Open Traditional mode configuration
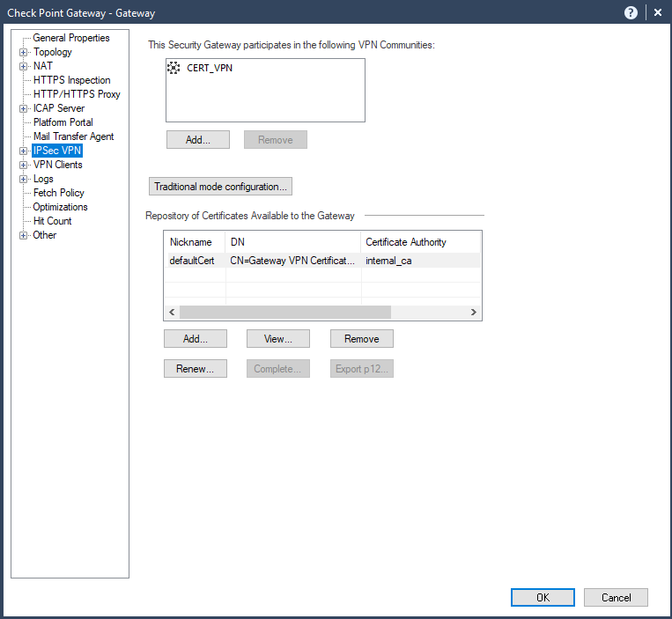672x619 pixels. 220,187
